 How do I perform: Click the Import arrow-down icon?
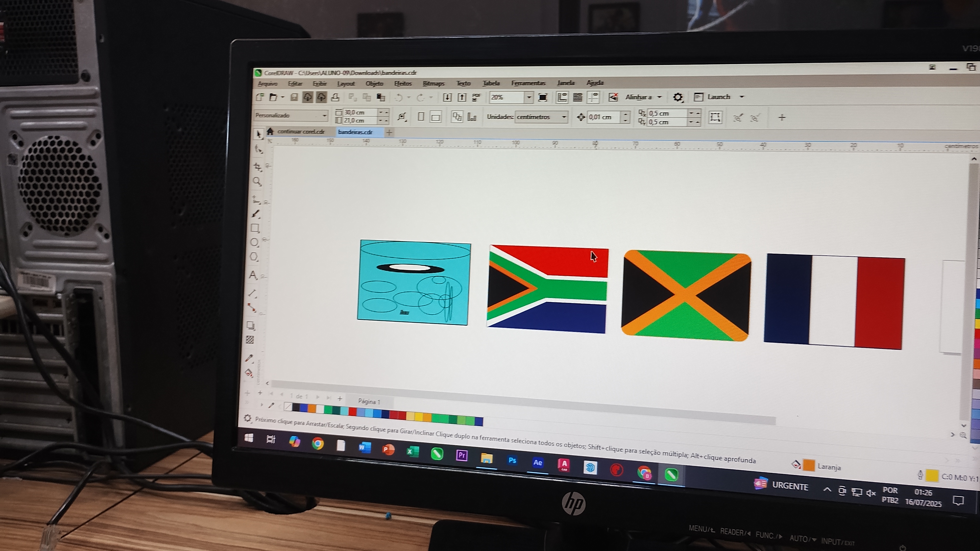pyautogui.click(x=447, y=97)
